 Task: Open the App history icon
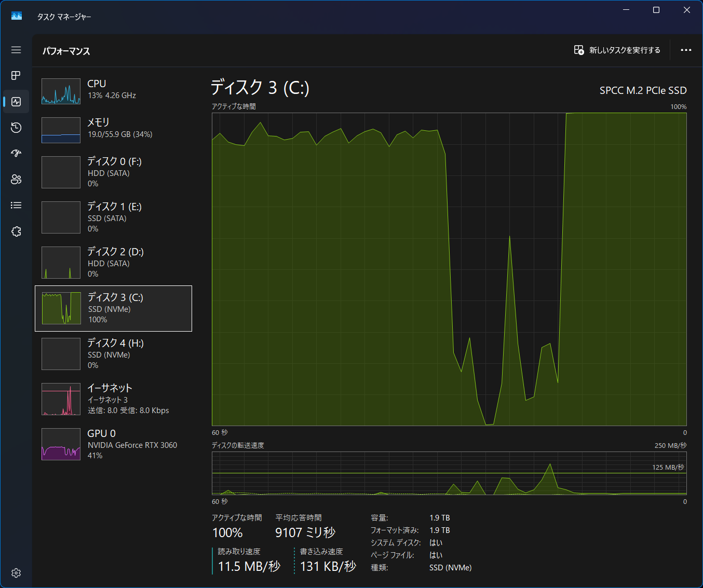tap(16, 128)
